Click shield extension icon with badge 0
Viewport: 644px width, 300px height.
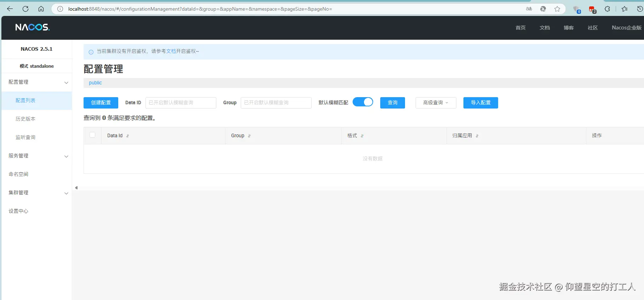point(577,10)
